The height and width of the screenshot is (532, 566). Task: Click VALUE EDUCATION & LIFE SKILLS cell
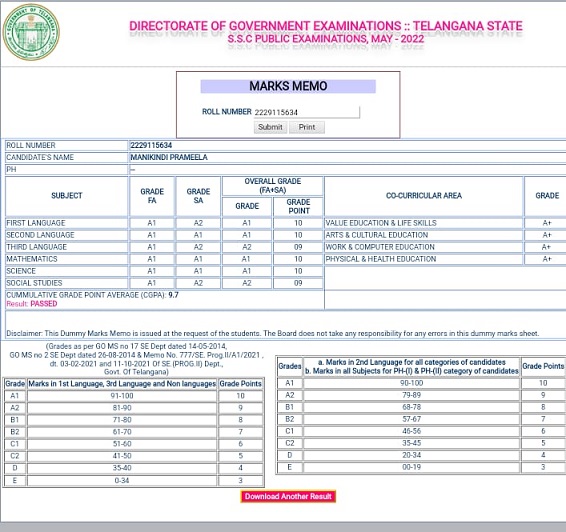423,223
